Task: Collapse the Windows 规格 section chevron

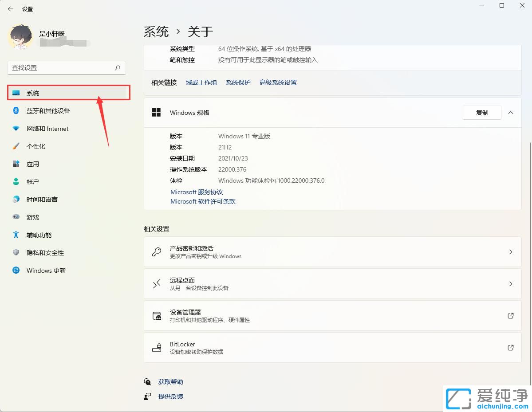Action: [510, 113]
